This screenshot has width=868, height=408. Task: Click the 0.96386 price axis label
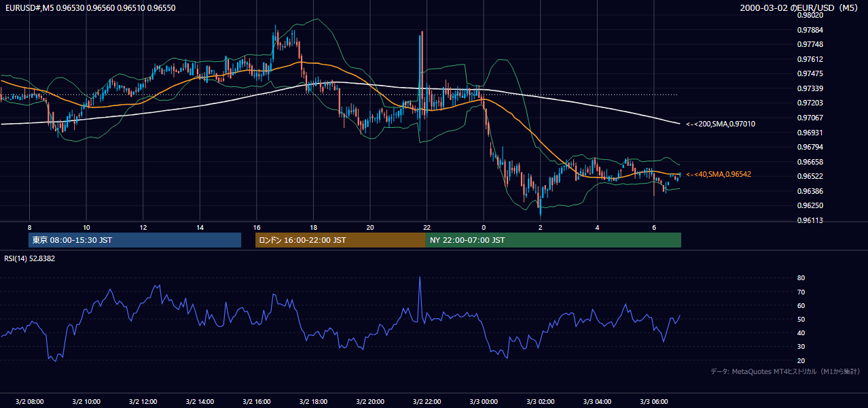810,191
